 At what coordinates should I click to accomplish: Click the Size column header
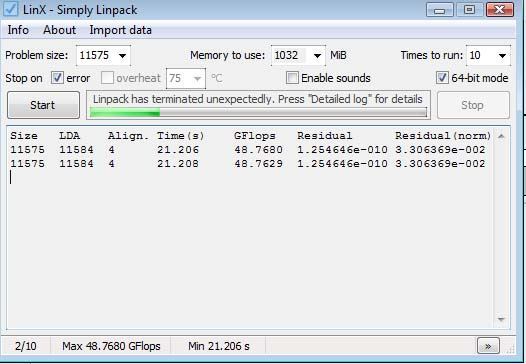pos(24,136)
